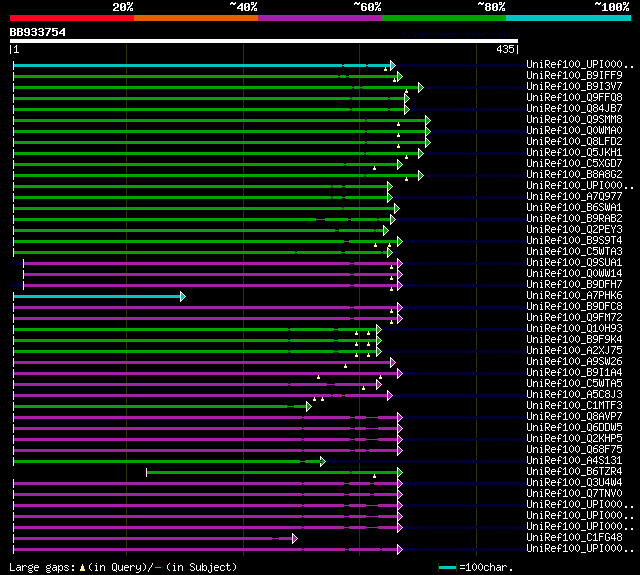This screenshot has width=640, height=575.
Task: Click the red 20% identity legend segment
Action: (72, 18)
